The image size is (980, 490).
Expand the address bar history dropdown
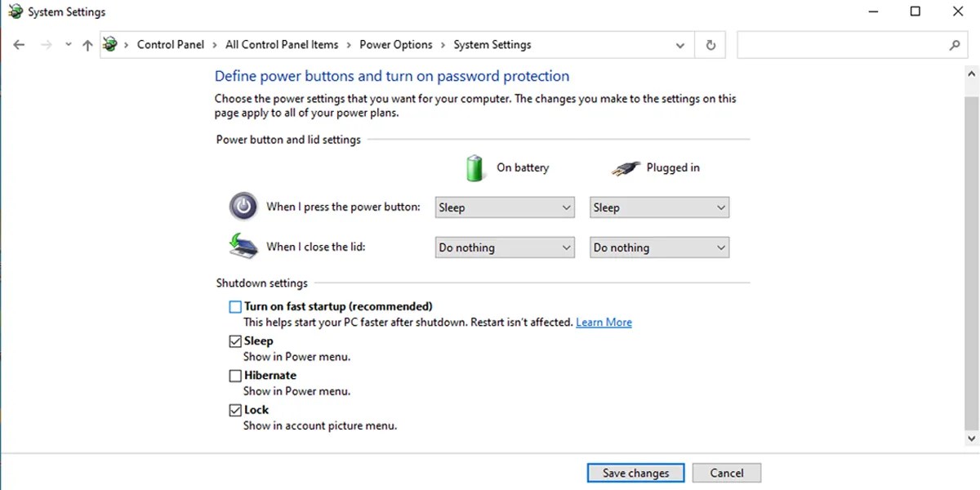pyautogui.click(x=680, y=45)
